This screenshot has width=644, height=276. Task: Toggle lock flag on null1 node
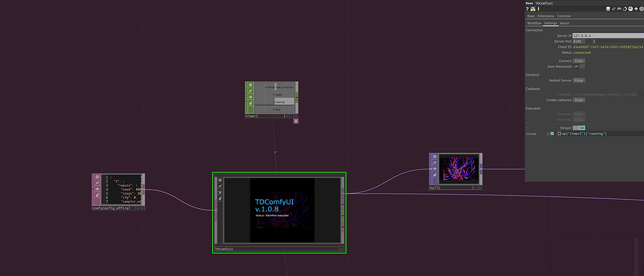point(435,175)
